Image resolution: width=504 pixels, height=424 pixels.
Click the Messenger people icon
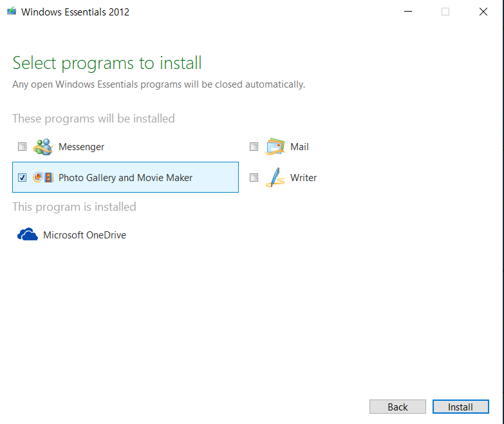43,147
